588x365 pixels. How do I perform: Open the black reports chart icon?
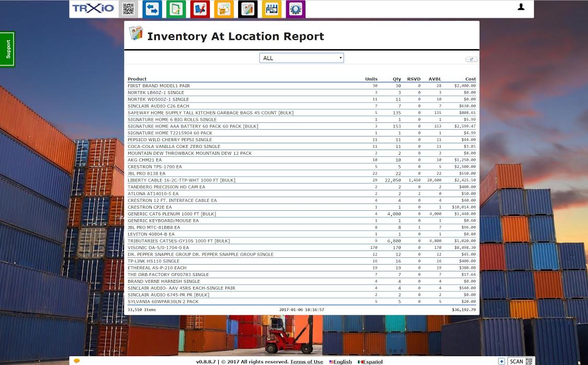[247, 9]
